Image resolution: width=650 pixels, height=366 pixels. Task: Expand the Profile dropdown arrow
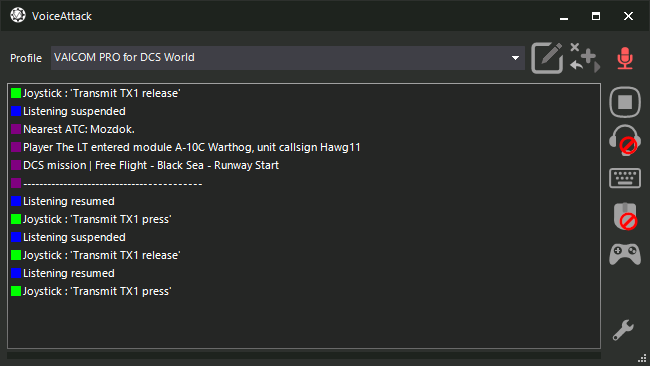[x=515, y=58]
